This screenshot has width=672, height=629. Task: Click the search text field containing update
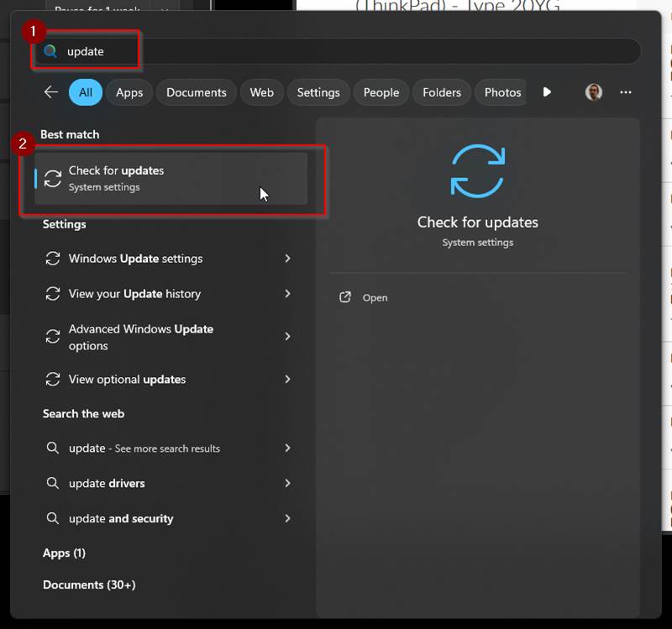[x=336, y=51]
